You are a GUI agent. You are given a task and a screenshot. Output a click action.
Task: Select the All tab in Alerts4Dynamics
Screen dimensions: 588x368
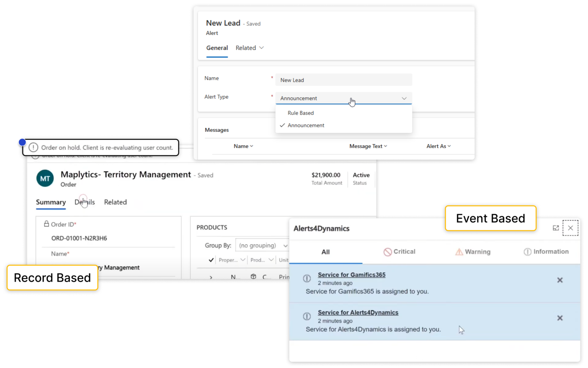click(325, 252)
